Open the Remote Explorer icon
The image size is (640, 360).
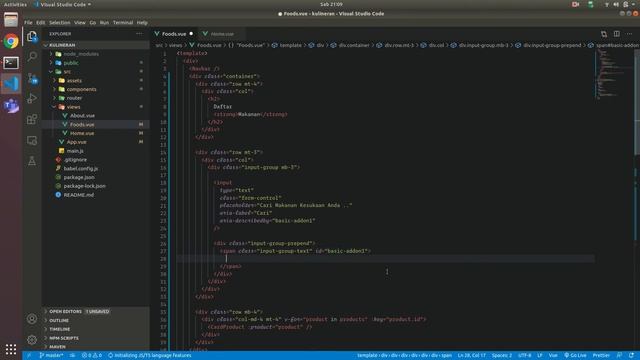(x=32, y=140)
